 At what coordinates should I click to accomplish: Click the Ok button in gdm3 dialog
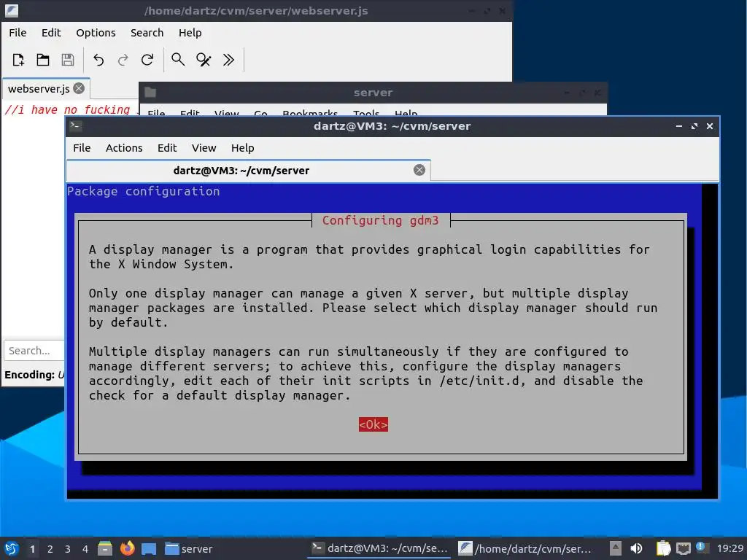pos(373,424)
